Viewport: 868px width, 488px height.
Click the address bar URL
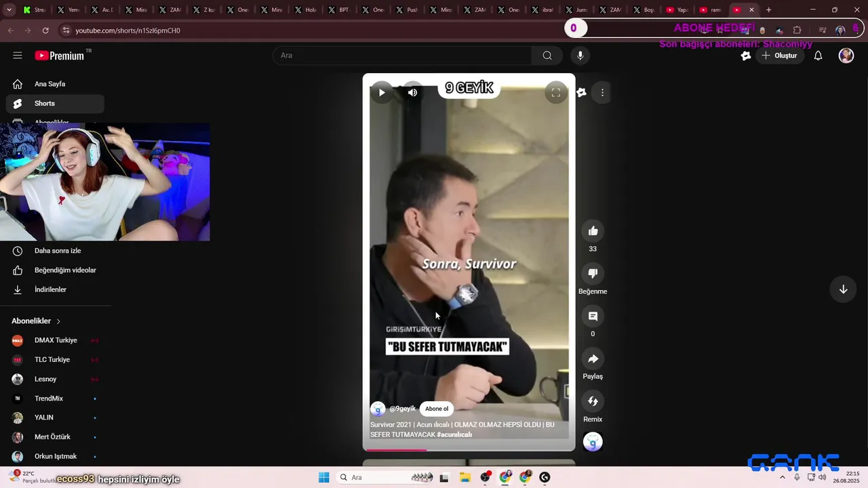[127, 30]
